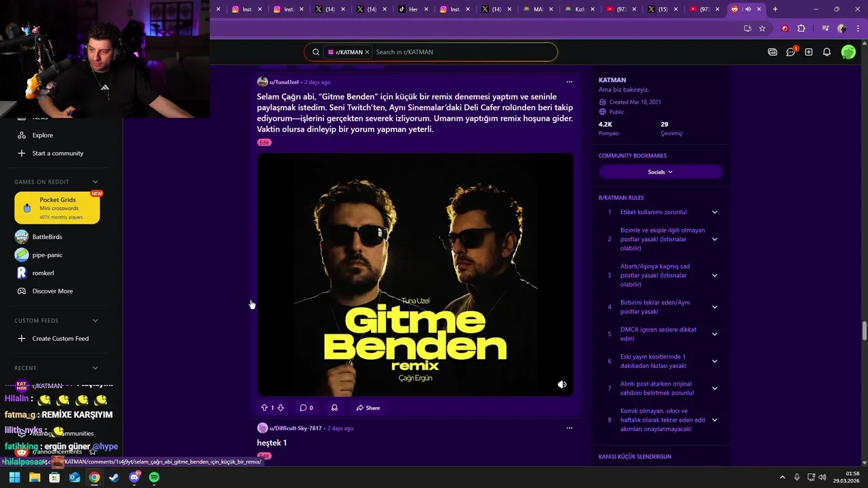Collapse the Recent section
The image size is (868, 488).
pos(95,368)
